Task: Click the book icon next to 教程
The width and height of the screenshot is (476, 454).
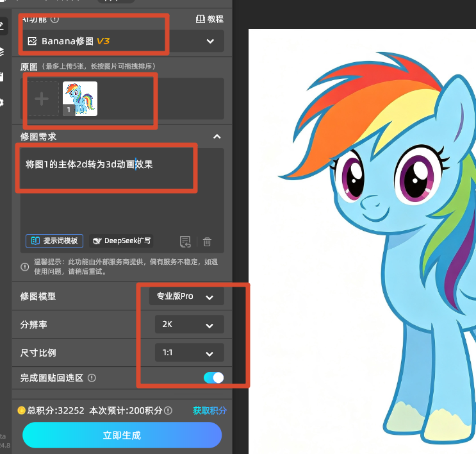Action: click(200, 19)
